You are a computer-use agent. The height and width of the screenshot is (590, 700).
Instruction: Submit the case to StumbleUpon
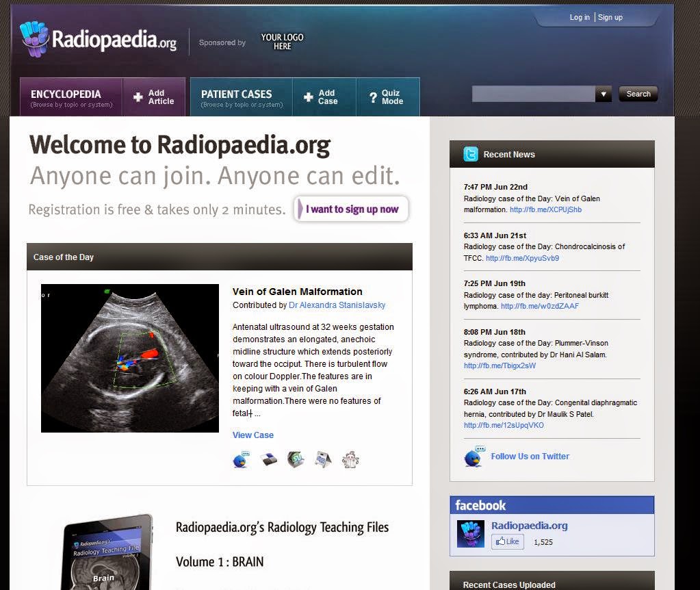[295, 459]
